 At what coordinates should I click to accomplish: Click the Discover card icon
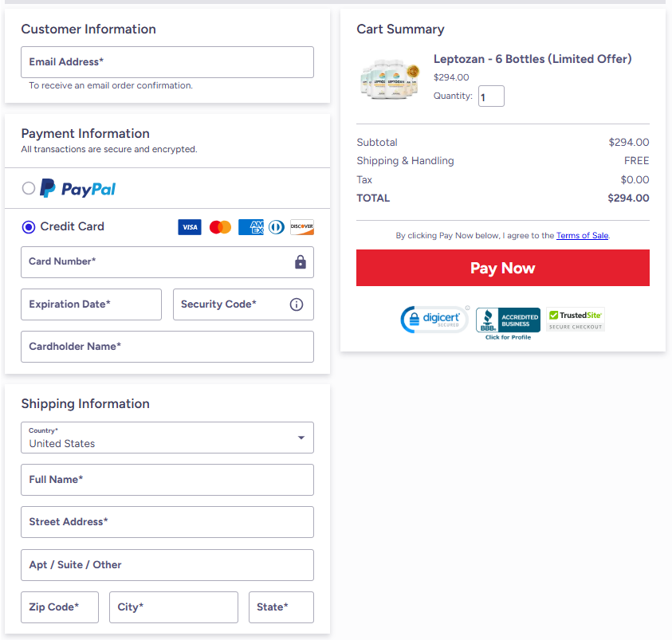[x=302, y=227]
